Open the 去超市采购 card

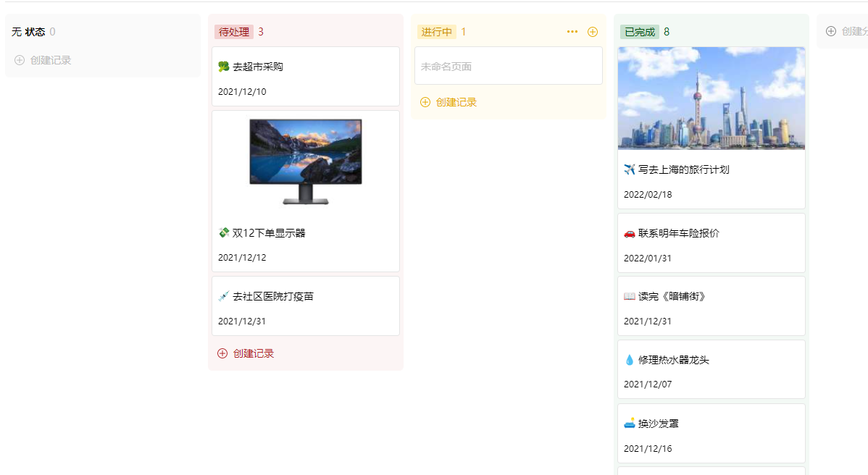coord(306,76)
